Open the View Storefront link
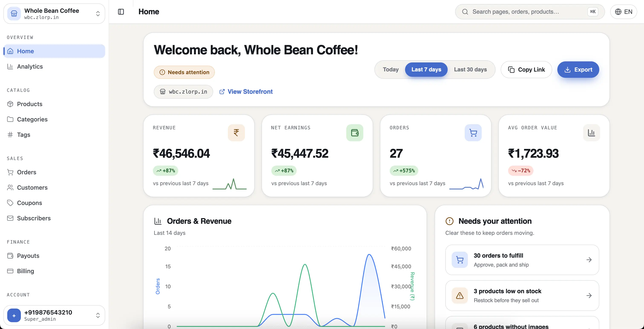 click(x=250, y=92)
